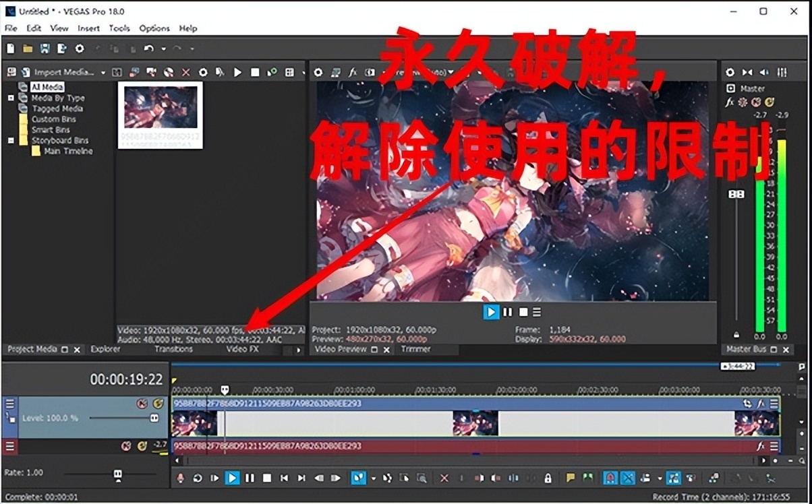Image resolution: width=812 pixels, height=504 pixels.
Task: Delete selected event with timeline red X
Action: click(444, 478)
